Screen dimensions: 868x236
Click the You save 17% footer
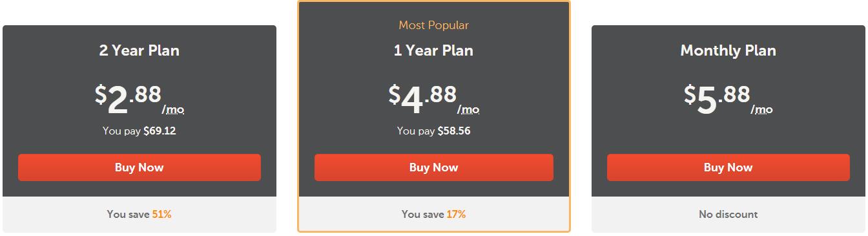coord(434,214)
